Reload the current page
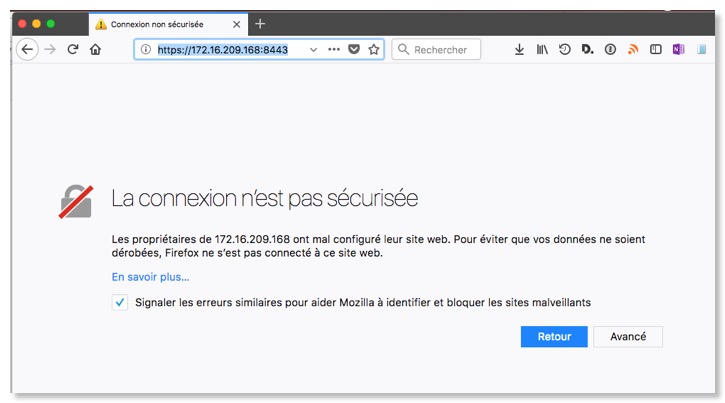Viewport: 725px width, 403px height. tap(73, 49)
